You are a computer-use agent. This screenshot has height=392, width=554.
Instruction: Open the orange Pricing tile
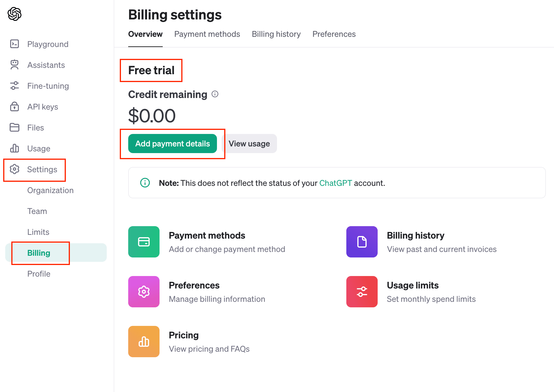[144, 342]
